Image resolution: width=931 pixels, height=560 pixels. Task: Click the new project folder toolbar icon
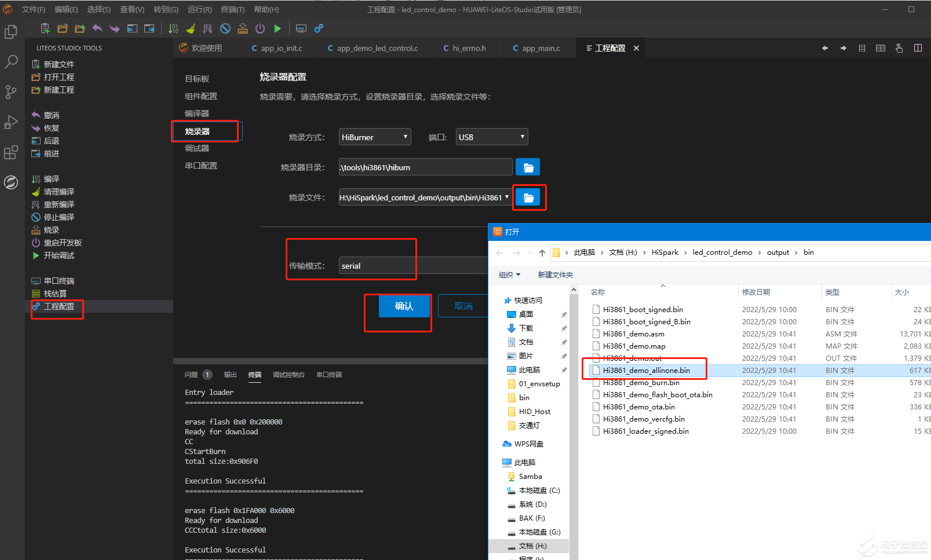[80, 28]
